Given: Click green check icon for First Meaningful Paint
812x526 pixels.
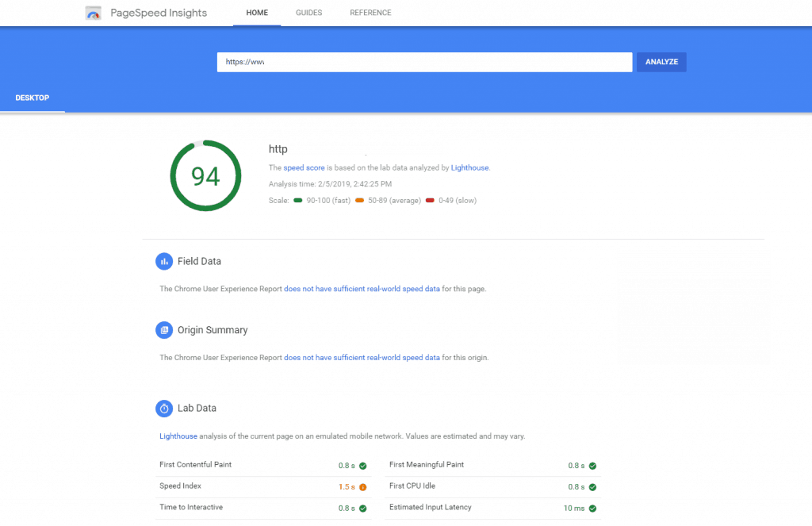Looking at the screenshot, I should pos(592,466).
